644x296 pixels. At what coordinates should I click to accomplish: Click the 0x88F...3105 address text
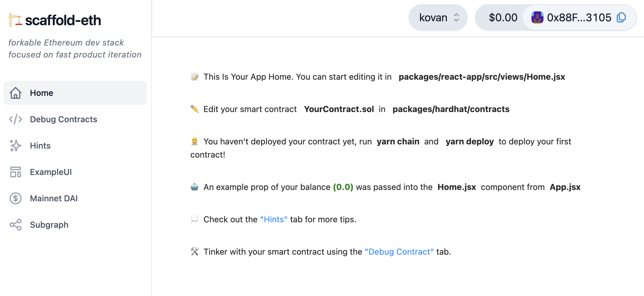click(579, 18)
